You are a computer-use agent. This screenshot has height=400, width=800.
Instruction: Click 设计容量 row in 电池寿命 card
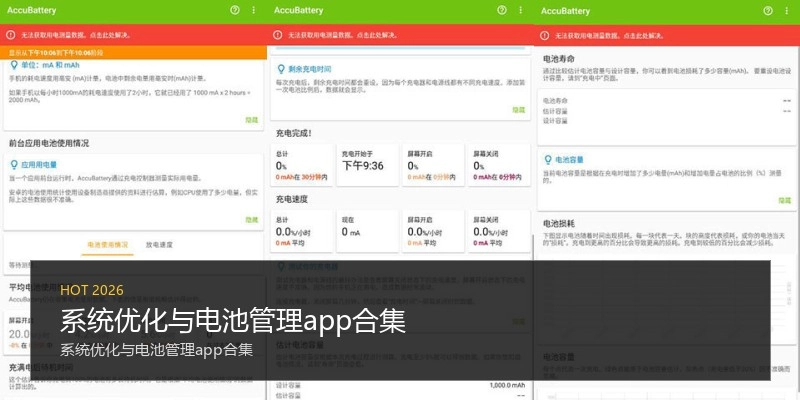point(666,121)
